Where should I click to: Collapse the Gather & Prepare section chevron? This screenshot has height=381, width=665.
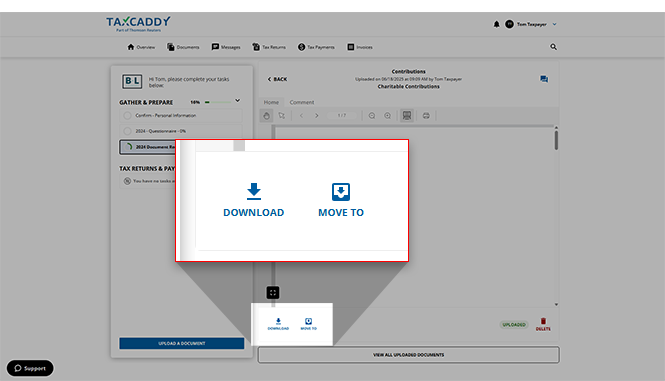[x=238, y=101]
